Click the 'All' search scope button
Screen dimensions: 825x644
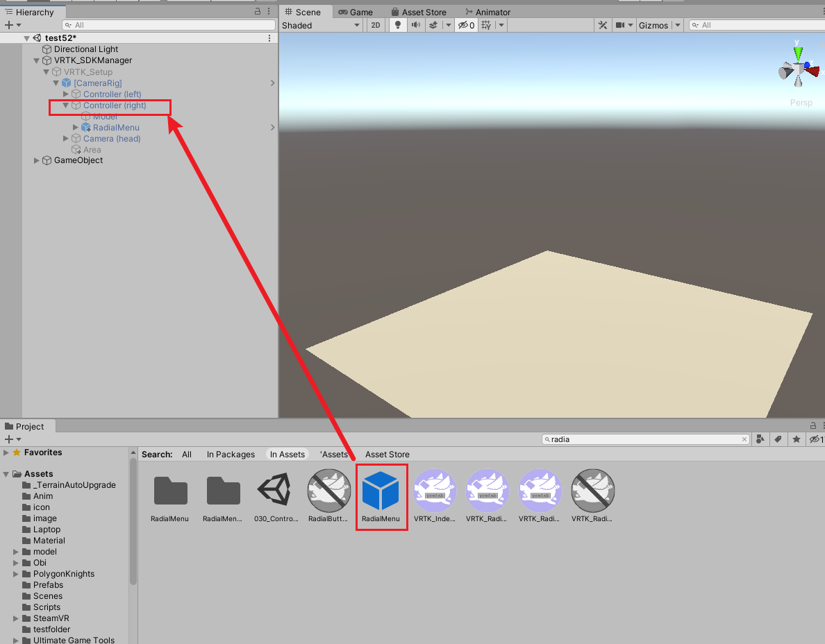[187, 455]
